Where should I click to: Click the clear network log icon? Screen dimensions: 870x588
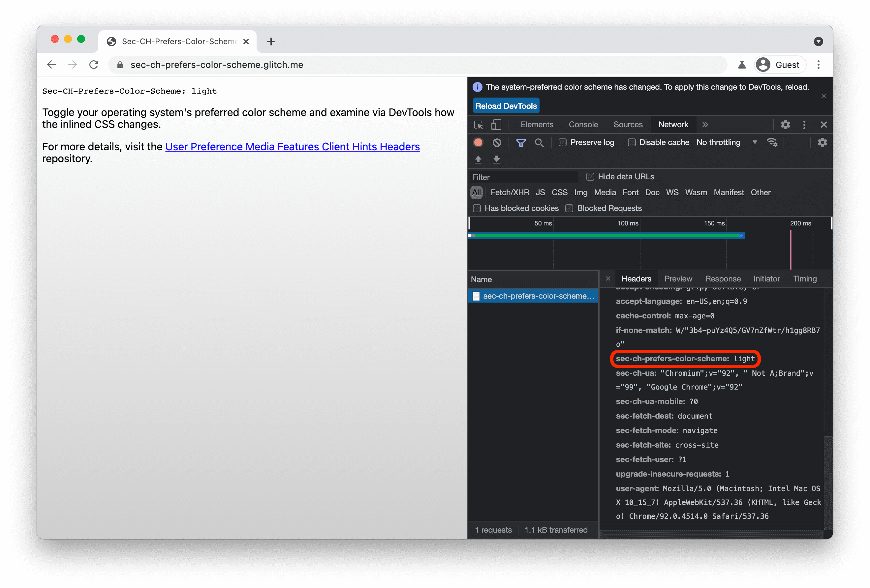click(x=497, y=142)
